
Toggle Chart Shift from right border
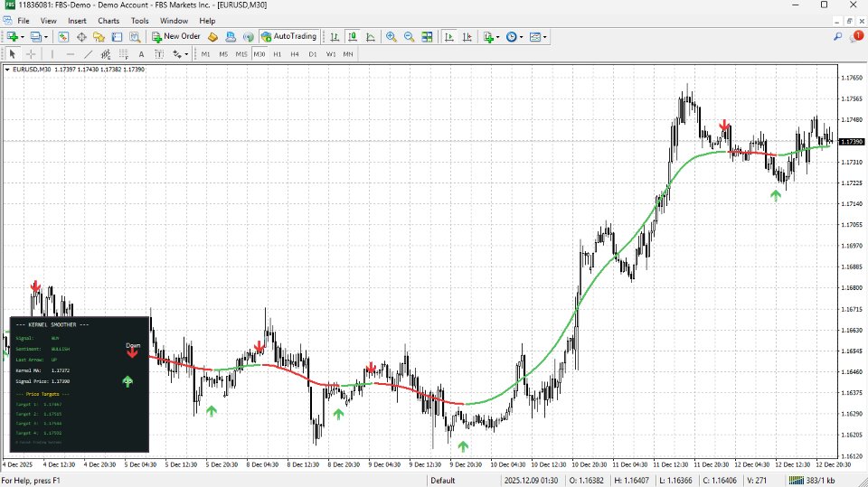[467, 36]
